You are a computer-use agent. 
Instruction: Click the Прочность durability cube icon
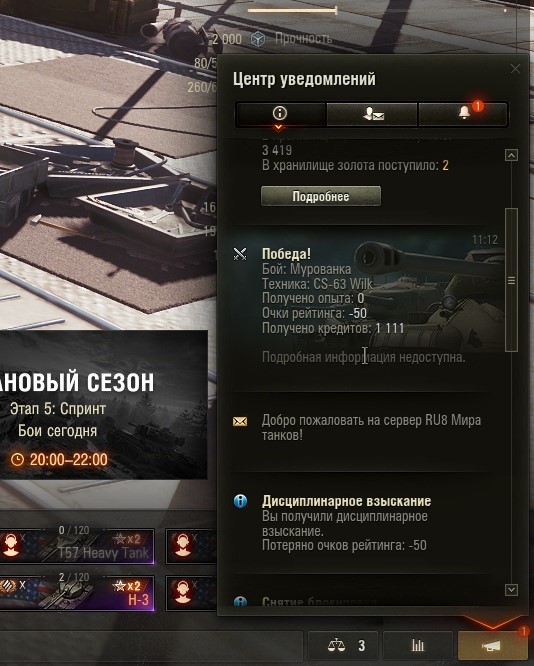point(258,39)
